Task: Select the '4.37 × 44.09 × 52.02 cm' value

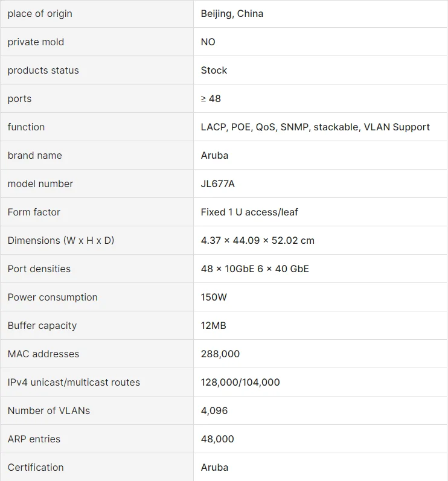Action: point(257,240)
